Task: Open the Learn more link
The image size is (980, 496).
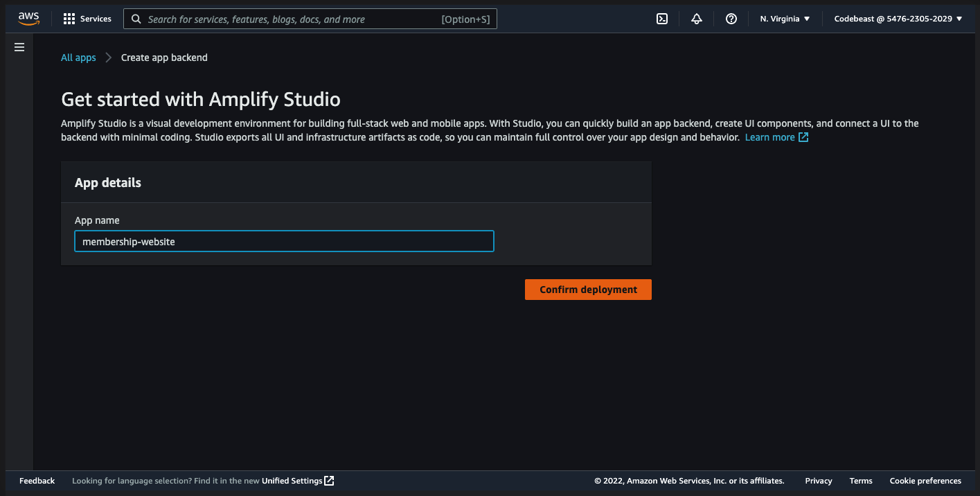Action: tap(776, 137)
